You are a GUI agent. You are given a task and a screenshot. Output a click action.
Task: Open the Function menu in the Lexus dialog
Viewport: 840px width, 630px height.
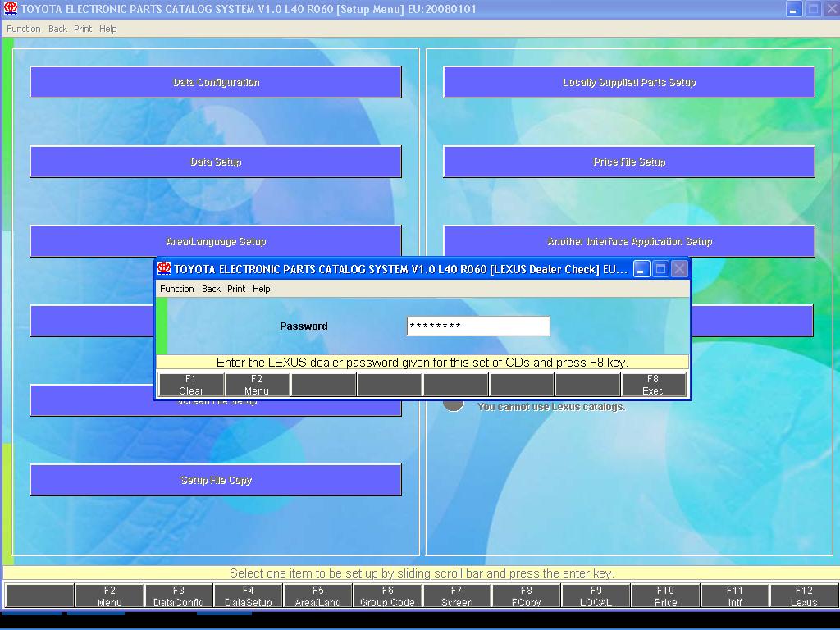[176, 289]
